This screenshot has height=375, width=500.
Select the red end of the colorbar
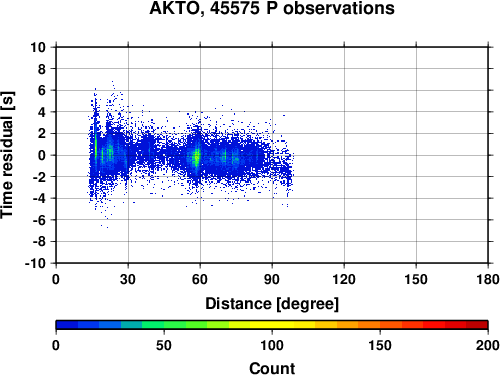[x=477, y=325]
